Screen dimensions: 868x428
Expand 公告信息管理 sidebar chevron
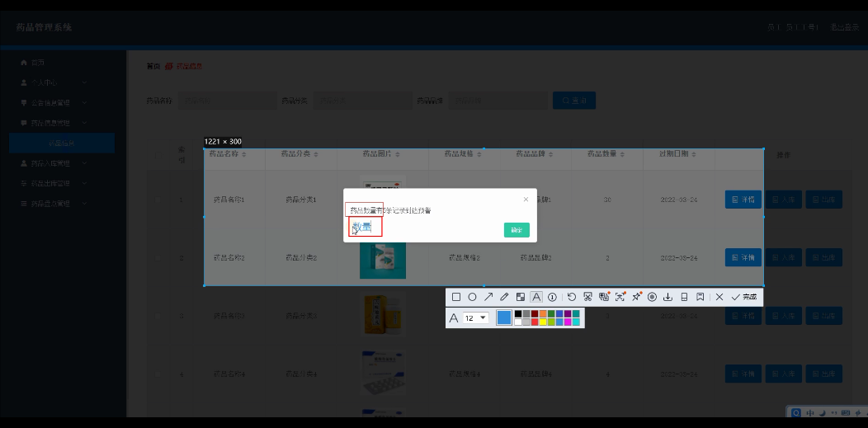pos(84,102)
